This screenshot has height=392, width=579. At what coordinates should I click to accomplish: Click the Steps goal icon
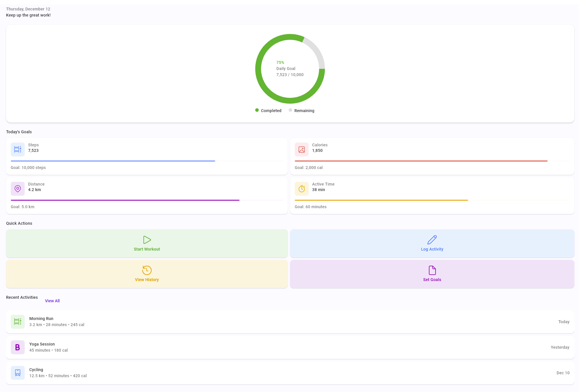(18, 150)
